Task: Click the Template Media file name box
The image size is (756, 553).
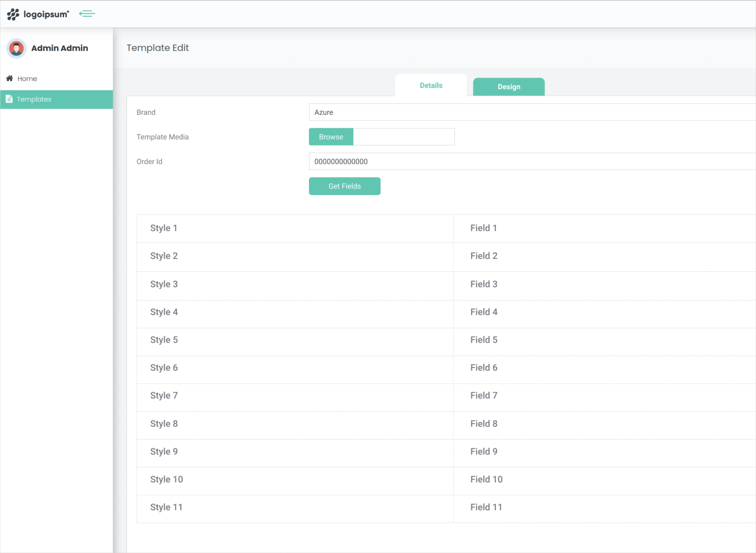Action: (404, 137)
